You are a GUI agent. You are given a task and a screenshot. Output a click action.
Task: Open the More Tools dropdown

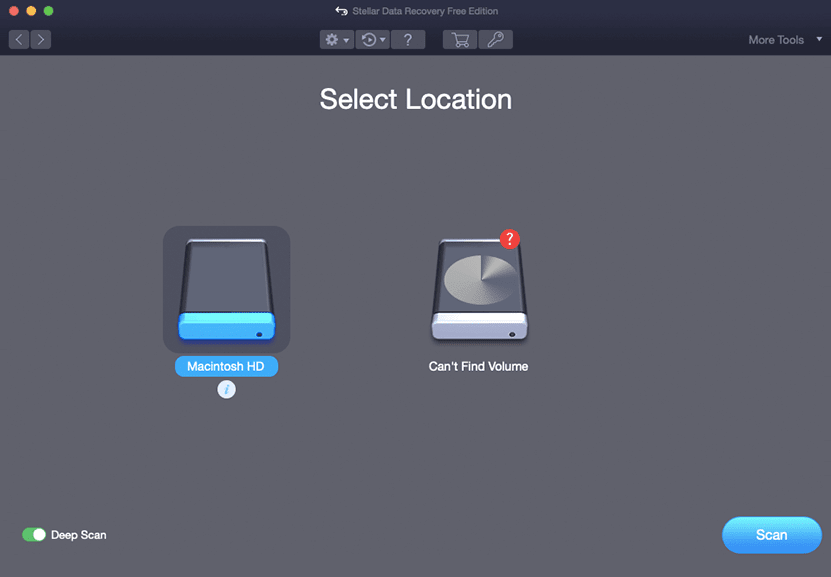[785, 40]
